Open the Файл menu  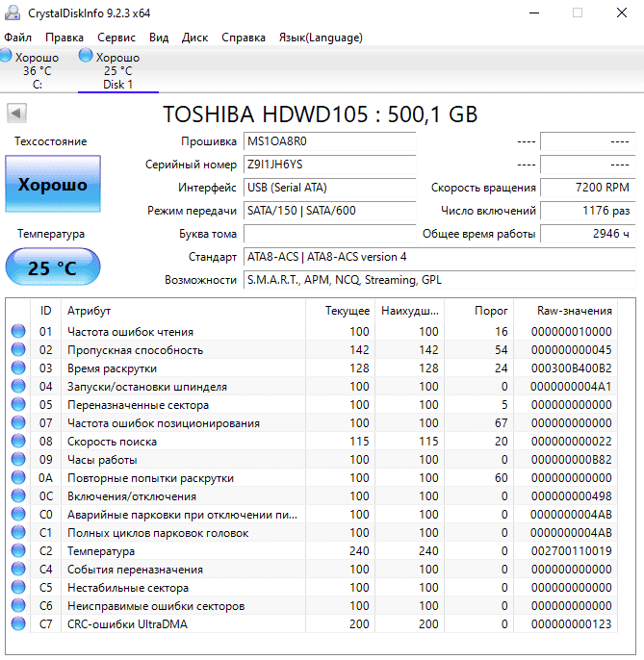[17, 38]
